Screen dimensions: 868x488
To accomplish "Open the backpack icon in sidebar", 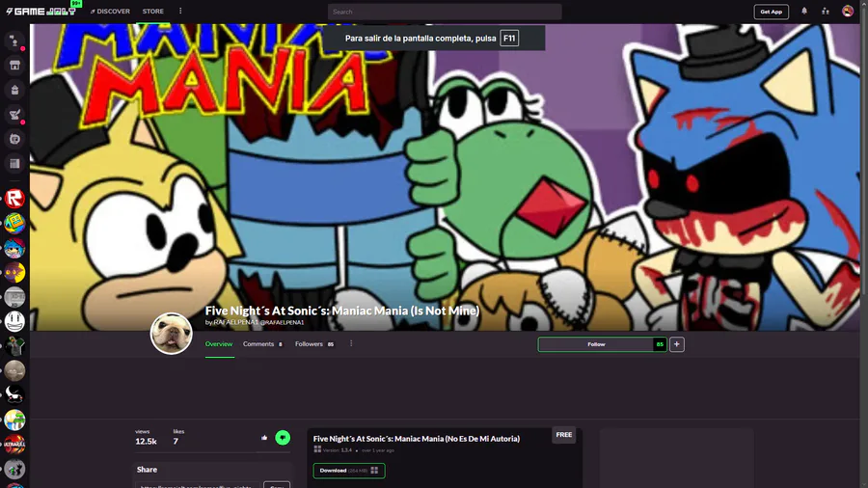I will click(x=14, y=90).
